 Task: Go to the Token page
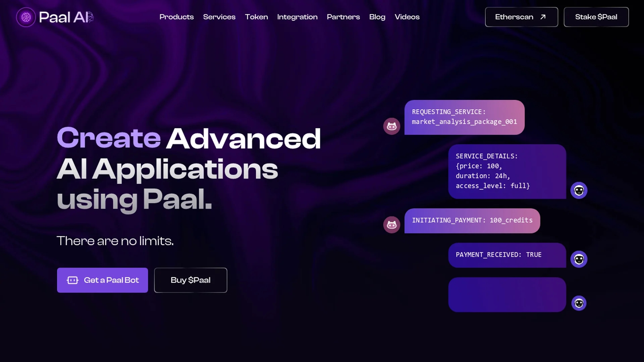pos(256,17)
